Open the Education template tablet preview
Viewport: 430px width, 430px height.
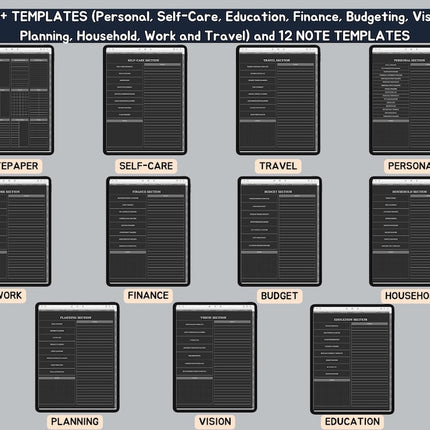pyautogui.click(x=352, y=359)
